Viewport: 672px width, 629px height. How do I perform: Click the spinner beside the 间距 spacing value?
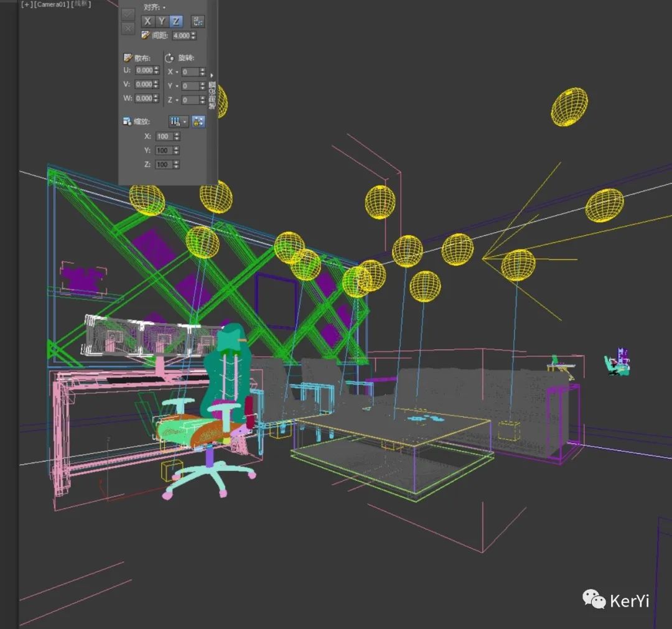click(194, 35)
